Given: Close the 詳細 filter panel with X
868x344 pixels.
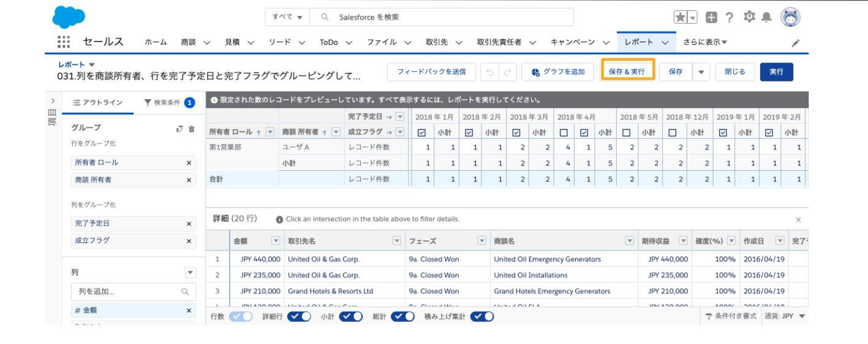Looking at the screenshot, I should (x=798, y=219).
